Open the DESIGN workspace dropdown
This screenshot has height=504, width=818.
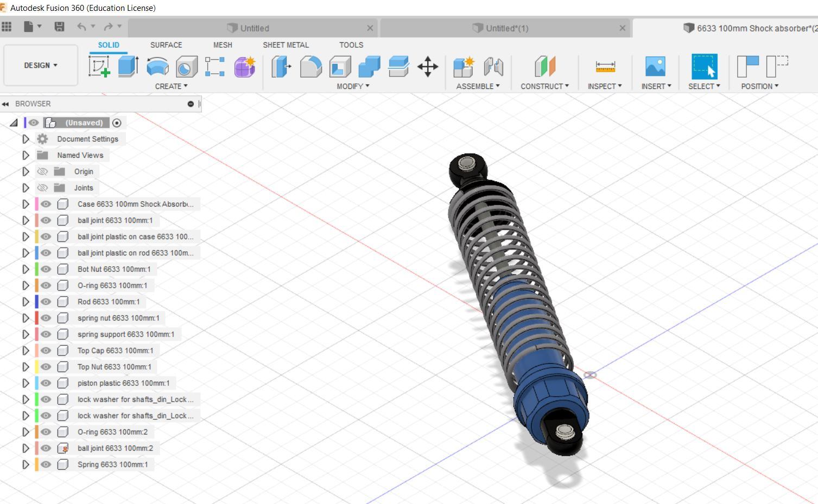pyautogui.click(x=41, y=65)
